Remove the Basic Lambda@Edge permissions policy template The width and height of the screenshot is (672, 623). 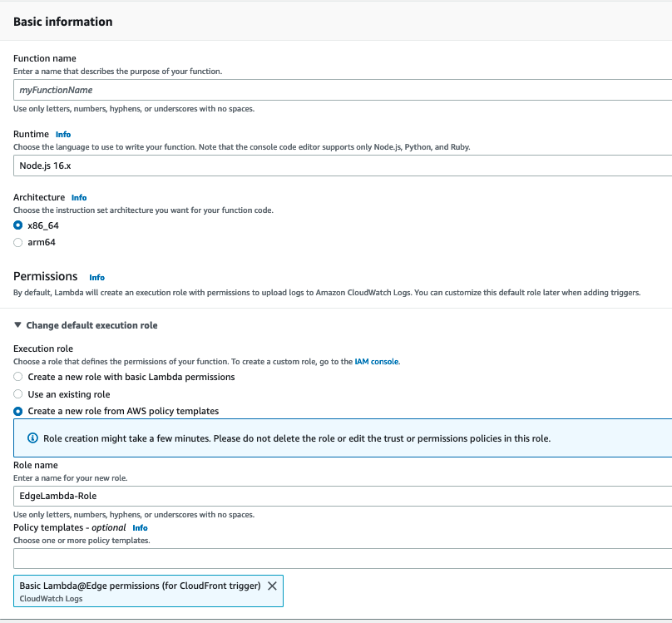coord(272,585)
